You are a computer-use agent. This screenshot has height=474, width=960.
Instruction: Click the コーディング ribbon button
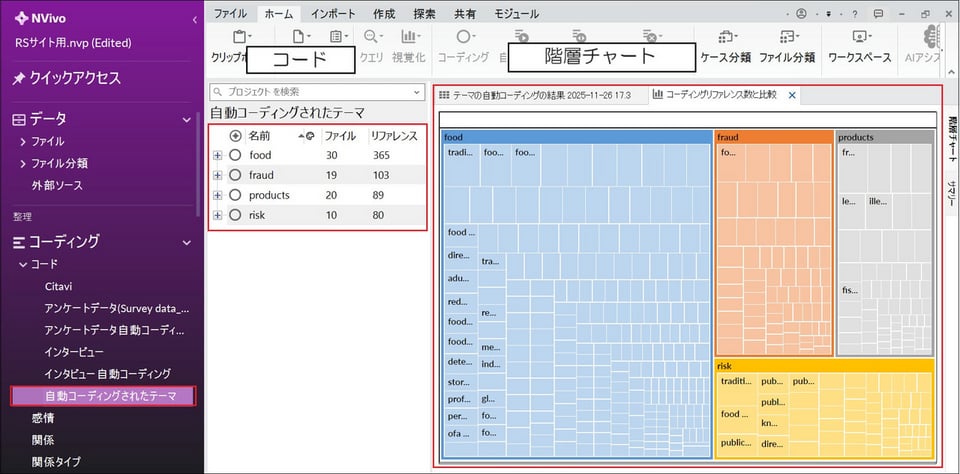point(463,46)
